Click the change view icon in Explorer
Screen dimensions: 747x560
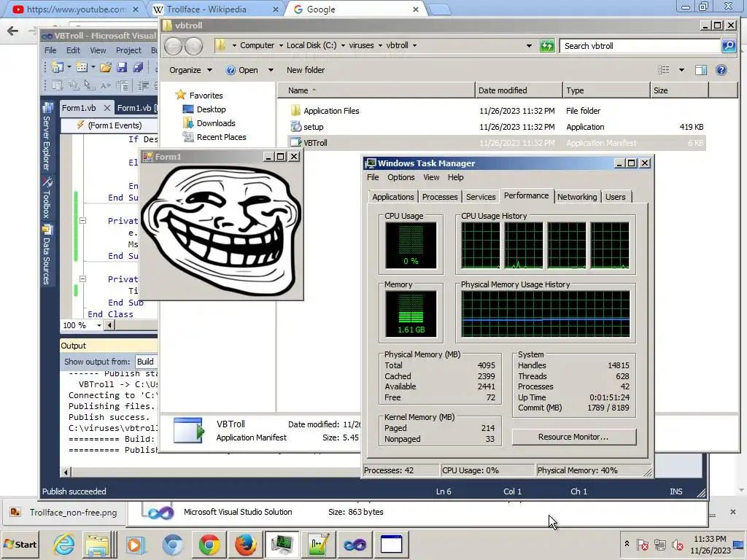(x=664, y=70)
